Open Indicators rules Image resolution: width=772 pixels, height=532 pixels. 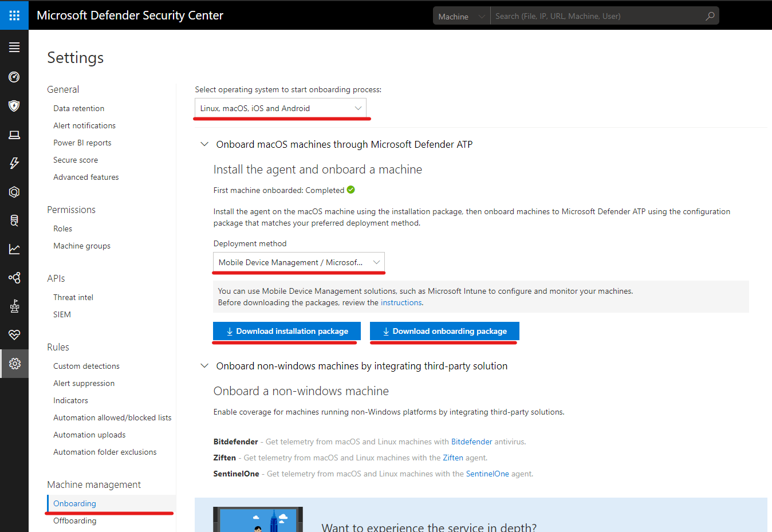71,400
